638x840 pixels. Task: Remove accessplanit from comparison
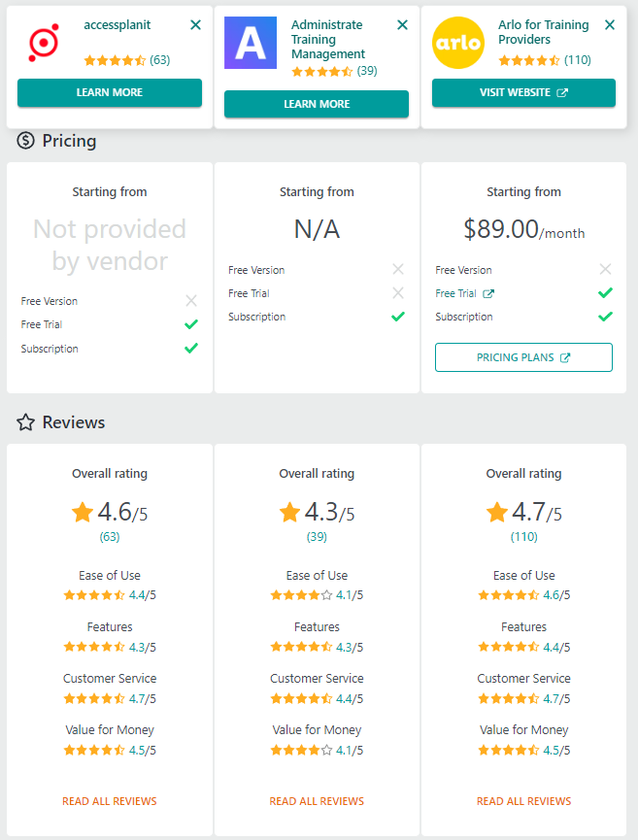tap(196, 25)
